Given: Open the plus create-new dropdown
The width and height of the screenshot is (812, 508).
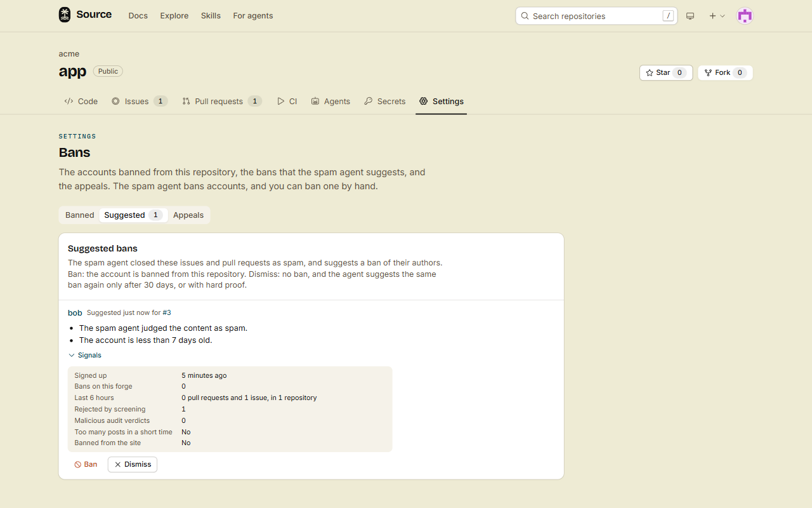Looking at the screenshot, I should (x=717, y=16).
